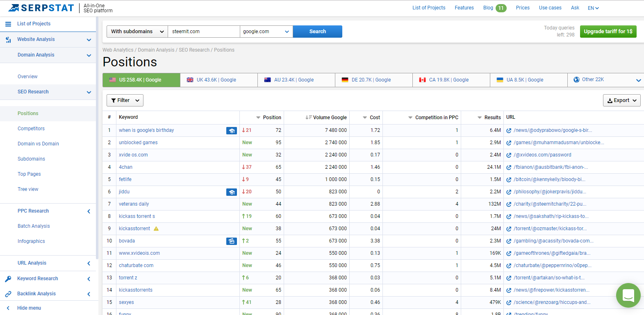Collapse the Domain Analysis section
Image resolution: width=644 pixels, height=315 pixels.
(x=89, y=55)
